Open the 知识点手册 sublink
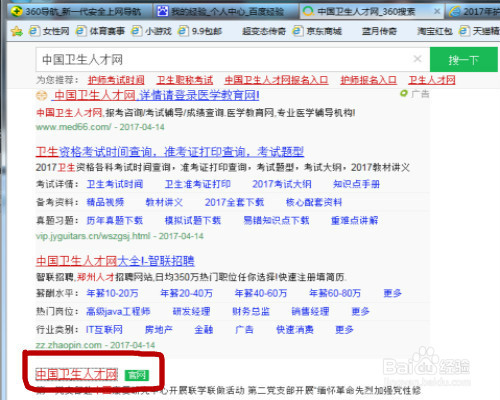This screenshot has height=400, width=500. [356, 184]
